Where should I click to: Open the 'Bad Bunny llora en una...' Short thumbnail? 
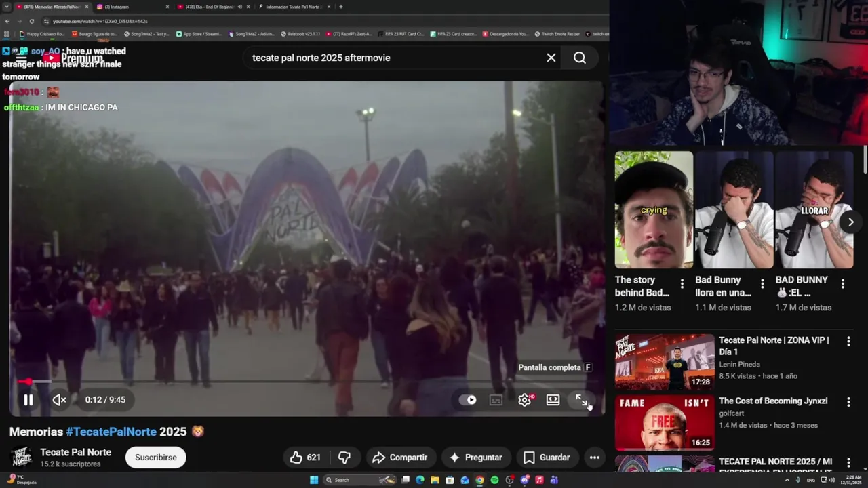(734, 209)
